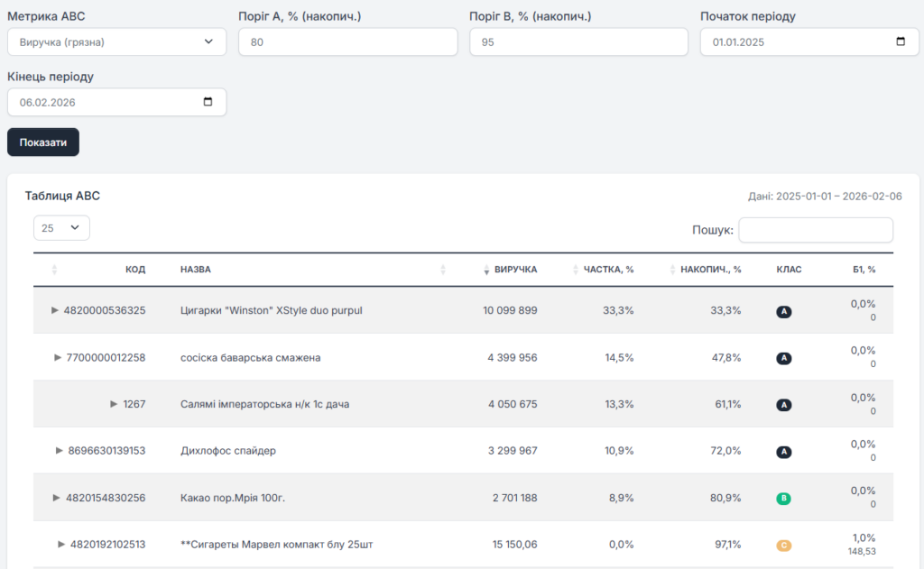Open calendar picker for Початок періоду

[x=901, y=41]
